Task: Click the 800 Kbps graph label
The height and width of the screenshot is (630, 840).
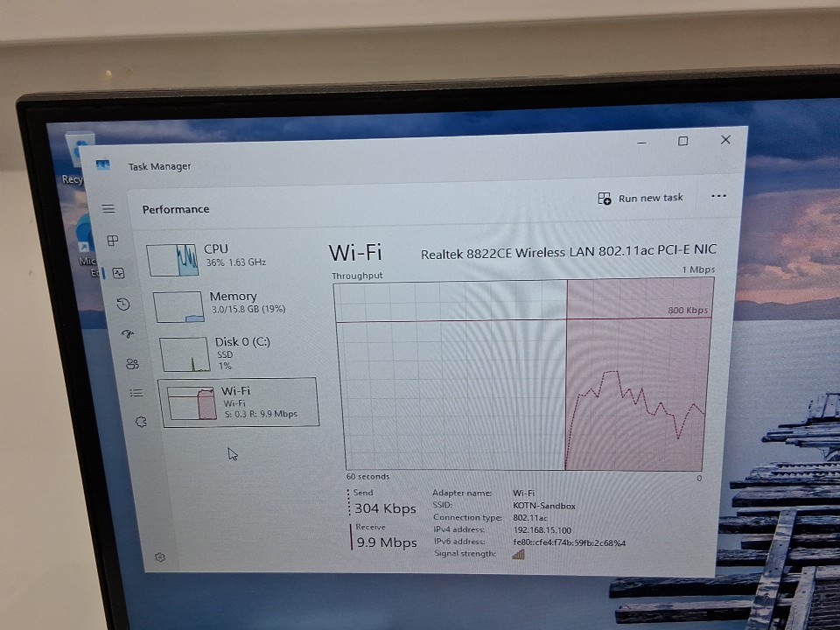Action: 688,310
